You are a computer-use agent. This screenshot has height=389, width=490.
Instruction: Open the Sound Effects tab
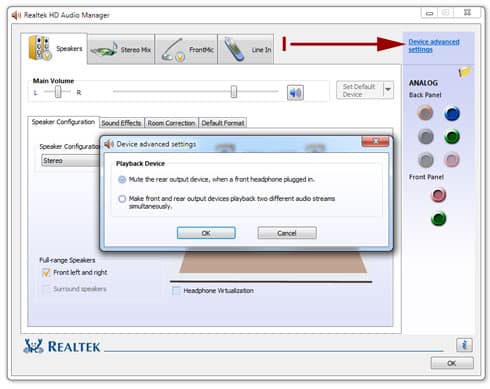click(x=121, y=123)
